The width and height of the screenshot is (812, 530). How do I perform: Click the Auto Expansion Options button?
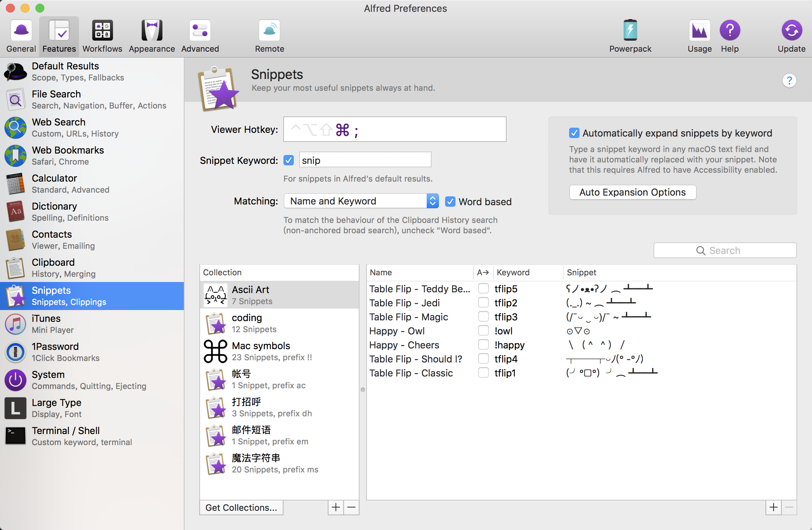(633, 192)
